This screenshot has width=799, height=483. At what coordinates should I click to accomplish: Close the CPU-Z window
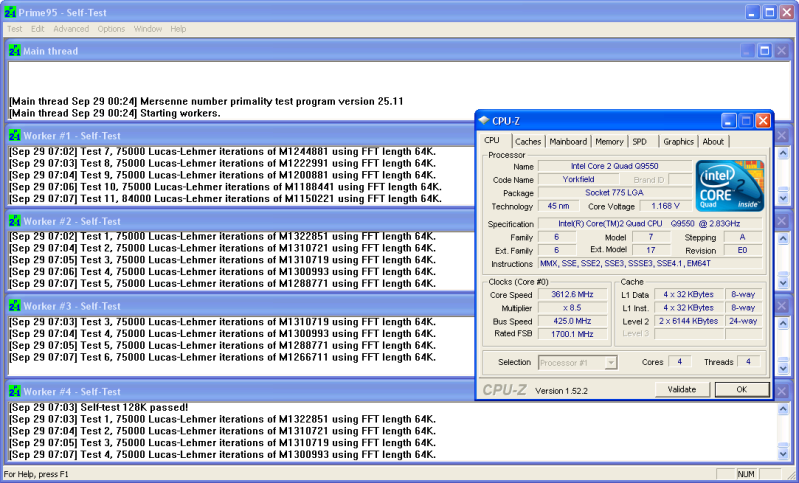762,121
